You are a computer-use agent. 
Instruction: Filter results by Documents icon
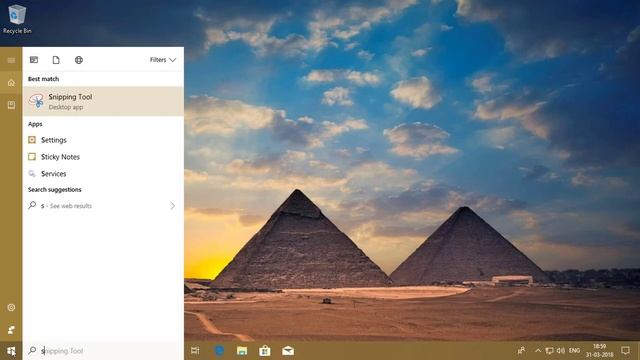coord(56,60)
